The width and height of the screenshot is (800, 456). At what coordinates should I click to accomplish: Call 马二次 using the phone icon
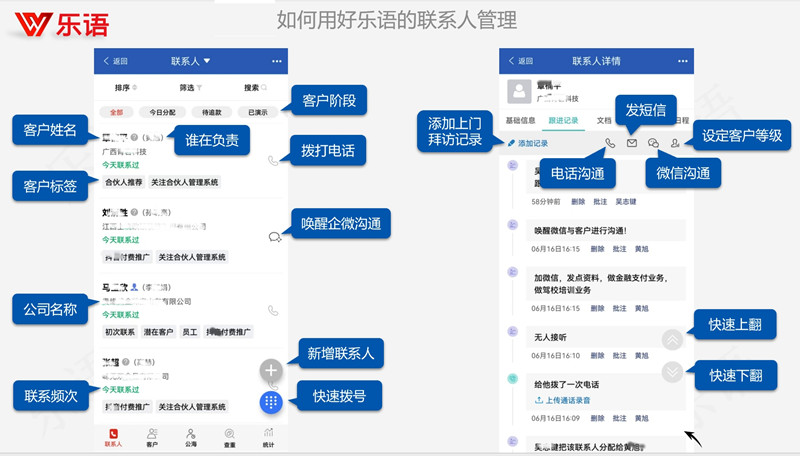point(273,311)
